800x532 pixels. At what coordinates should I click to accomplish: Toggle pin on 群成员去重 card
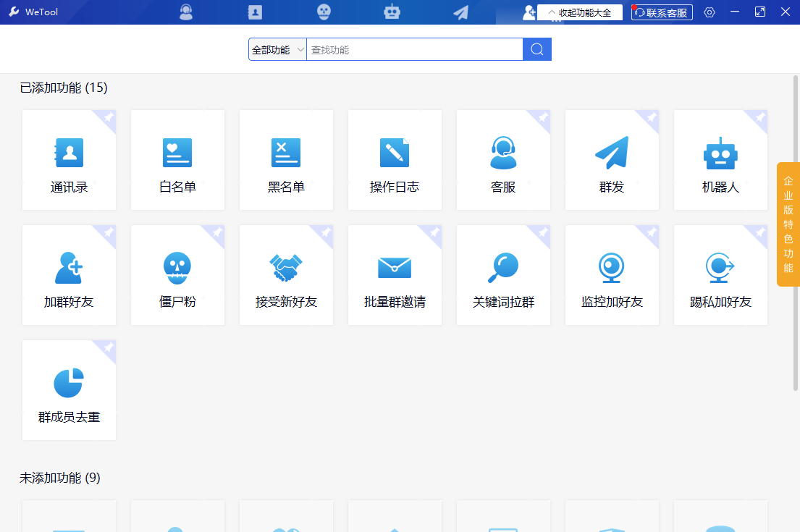pos(108,348)
